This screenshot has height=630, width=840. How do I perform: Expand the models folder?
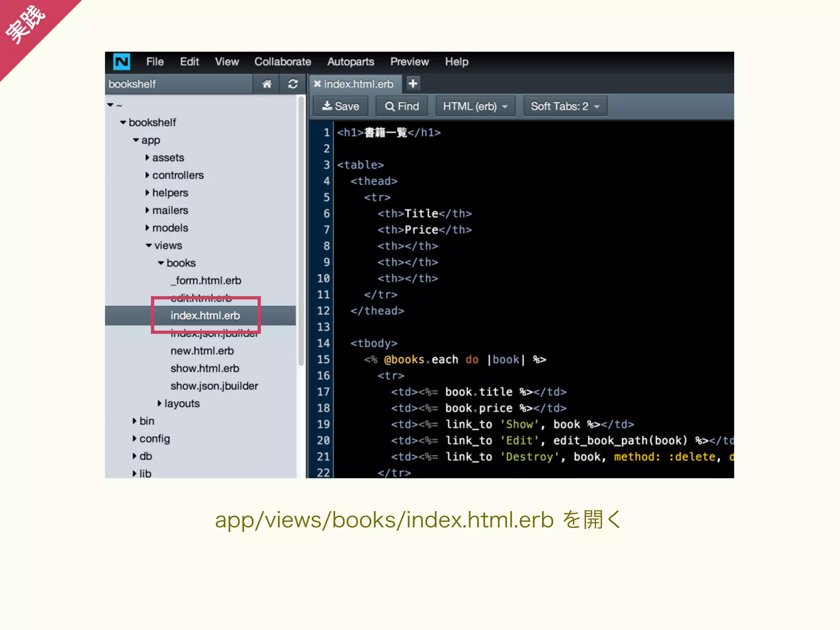147,228
